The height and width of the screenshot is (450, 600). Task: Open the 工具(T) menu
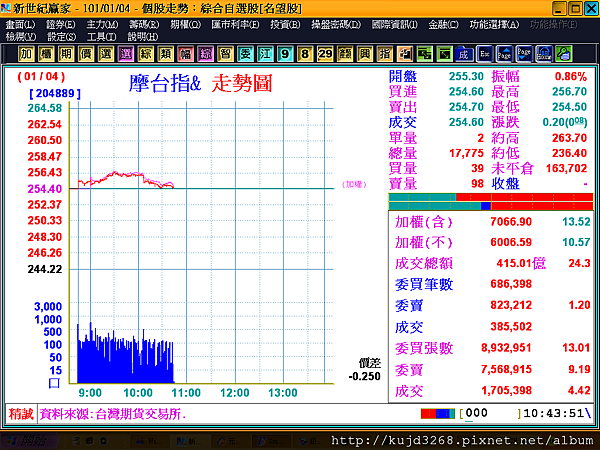coord(101,37)
